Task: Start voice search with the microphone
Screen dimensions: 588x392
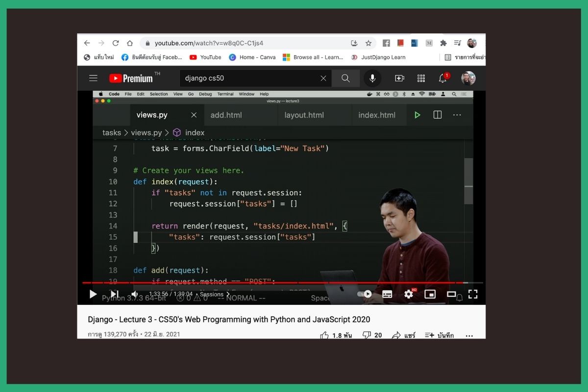Action: click(x=372, y=78)
